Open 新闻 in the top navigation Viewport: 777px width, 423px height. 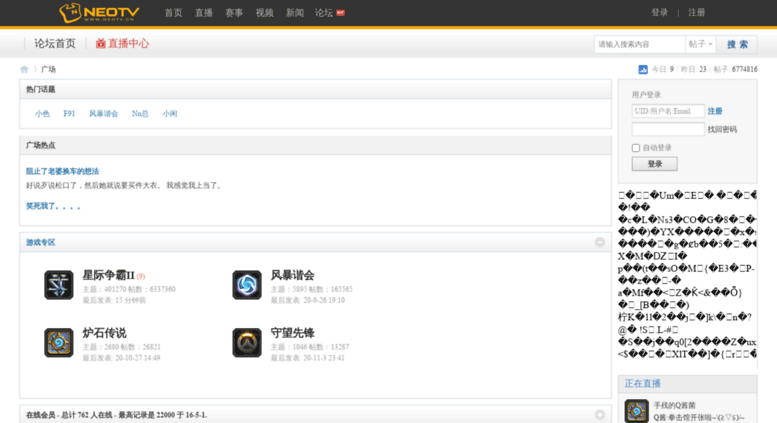click(x=294, y=13)
